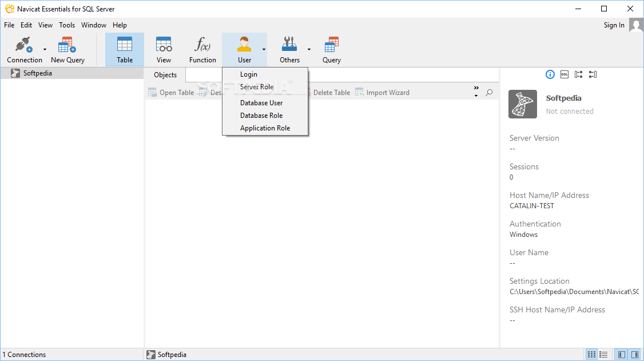
Task: Switch to grid icon view
Action: tap(591, 355)
